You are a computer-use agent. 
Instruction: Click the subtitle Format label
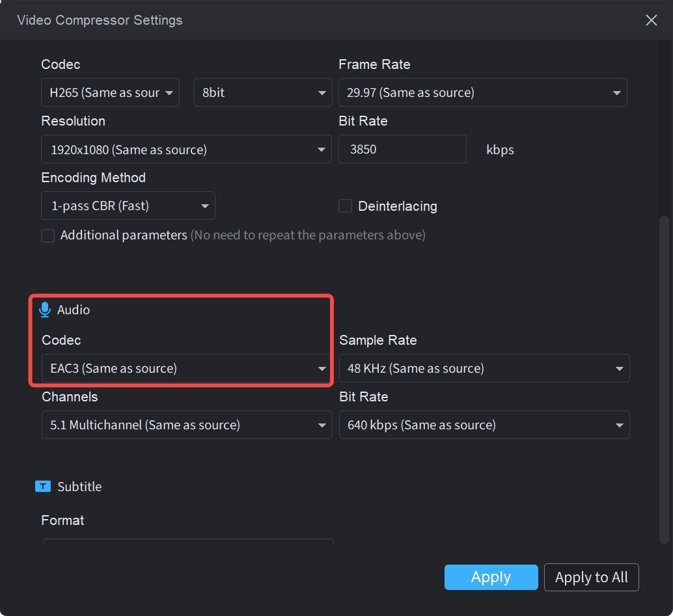tap(62, 520)
